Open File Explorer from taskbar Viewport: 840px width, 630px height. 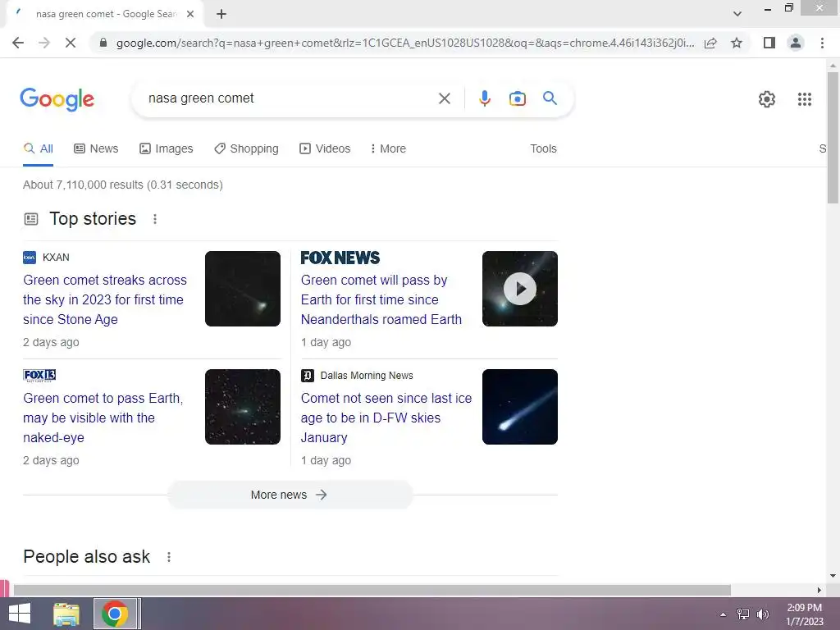66,614
